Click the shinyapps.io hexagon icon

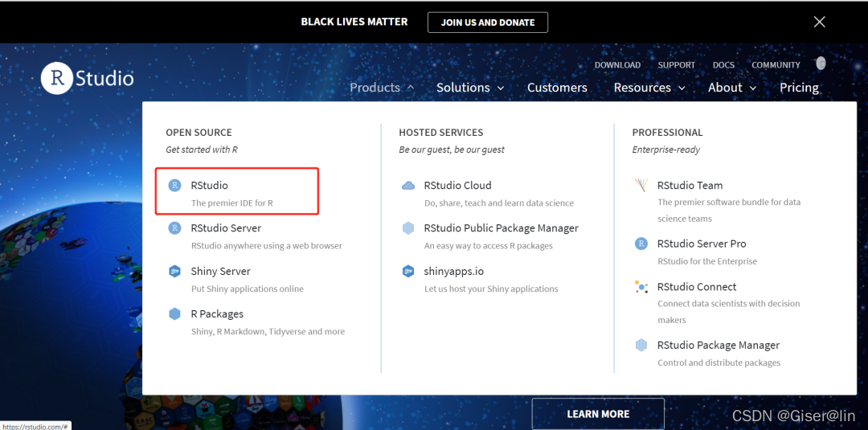(408, 271)
